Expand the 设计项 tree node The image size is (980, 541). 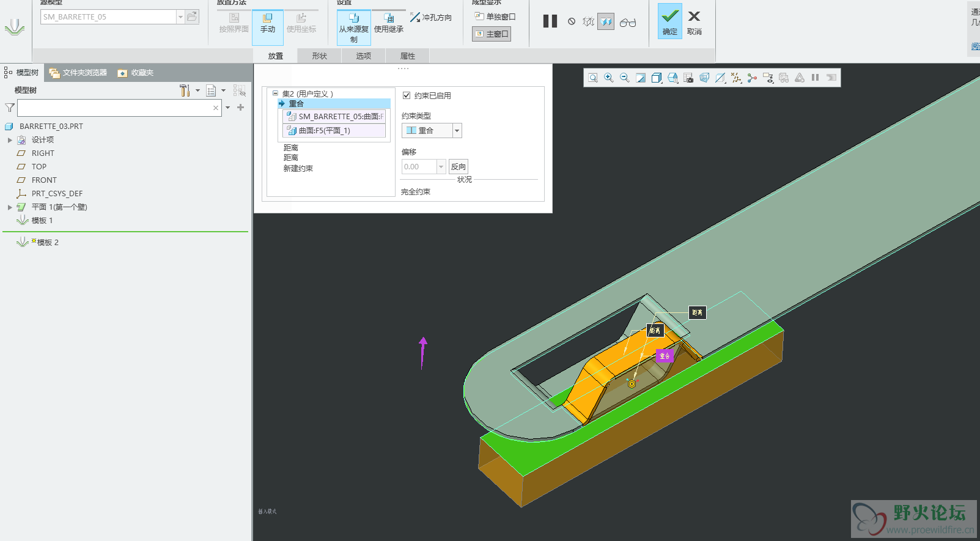pyautogui.click(x=10, y=140)
